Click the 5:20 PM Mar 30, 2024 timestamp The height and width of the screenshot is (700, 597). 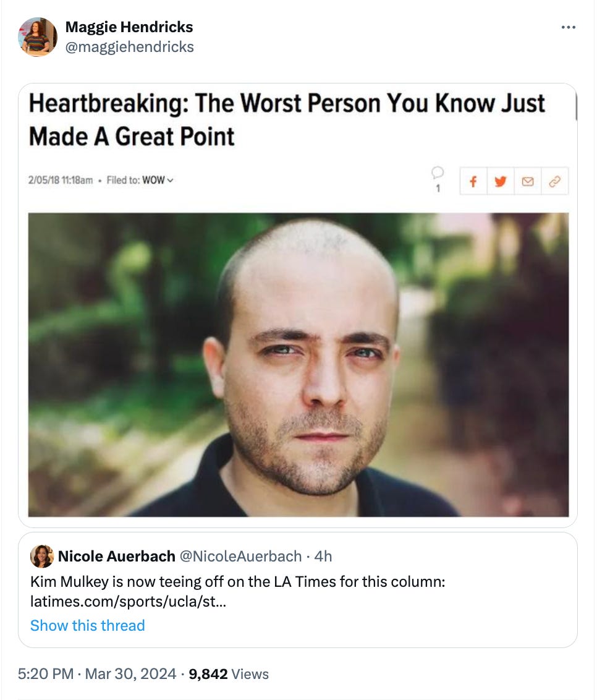point(97,673)
